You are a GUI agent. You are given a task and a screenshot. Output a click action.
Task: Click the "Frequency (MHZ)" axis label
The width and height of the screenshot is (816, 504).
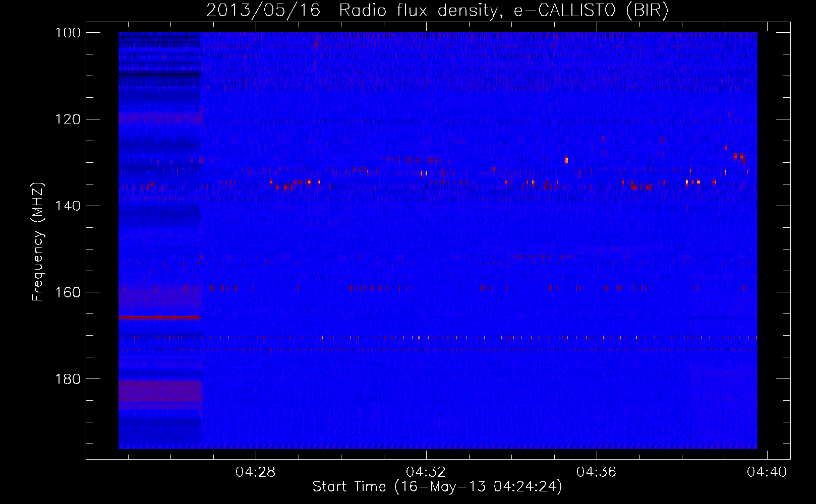click(38, 241)
